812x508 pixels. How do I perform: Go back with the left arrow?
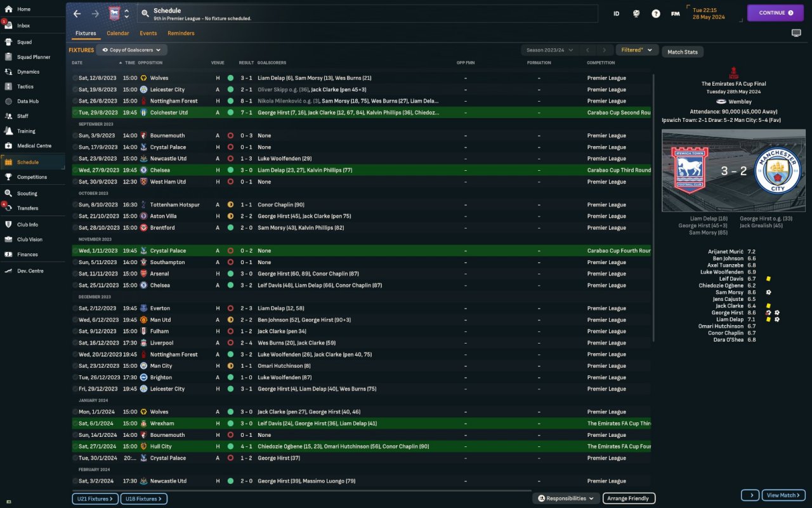(77, 13)
